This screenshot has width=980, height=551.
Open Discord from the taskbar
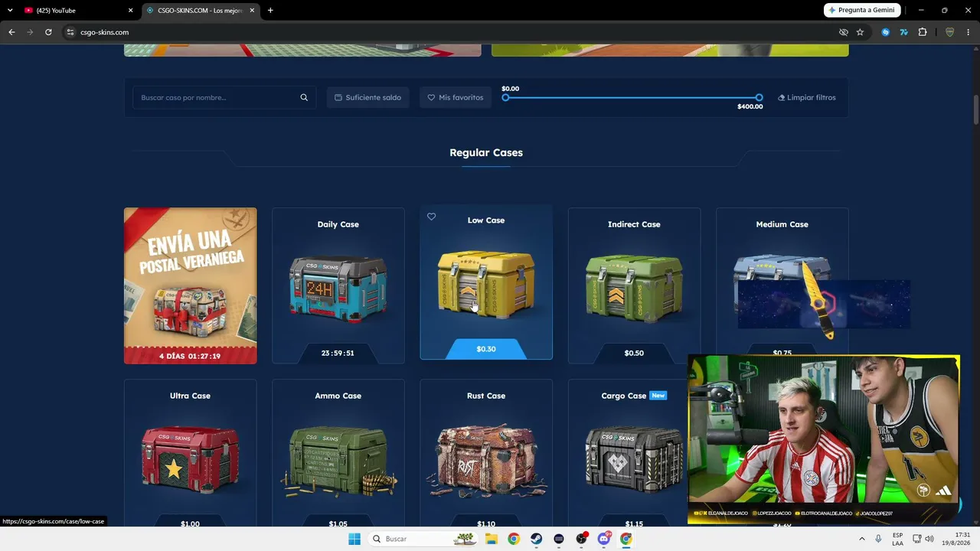click(603, 539)
